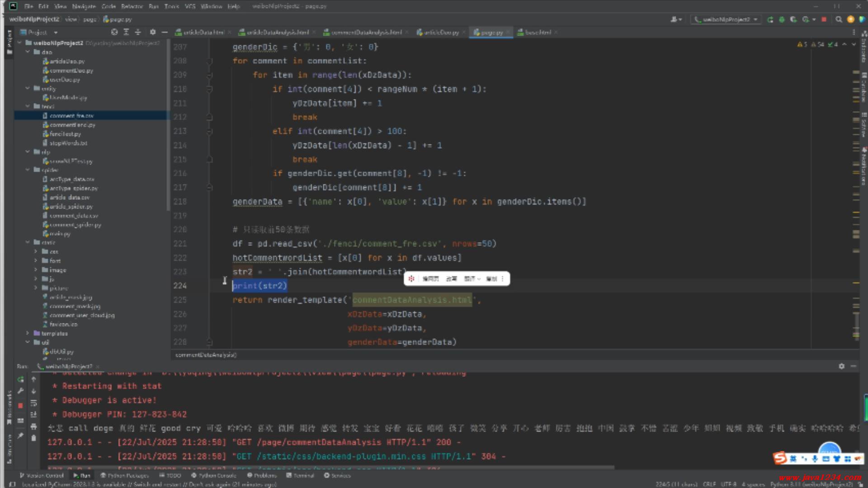Screen dimensions: 868x488
Task: Toggle scroll to end in console
Action: [33, 414]
